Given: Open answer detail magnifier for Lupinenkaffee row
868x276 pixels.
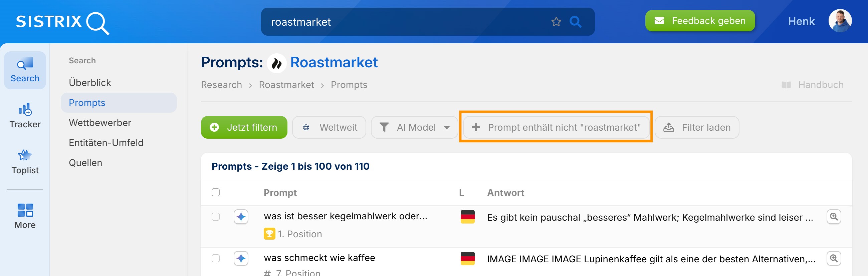Looking at the screenshot, I should pos(834,258).
